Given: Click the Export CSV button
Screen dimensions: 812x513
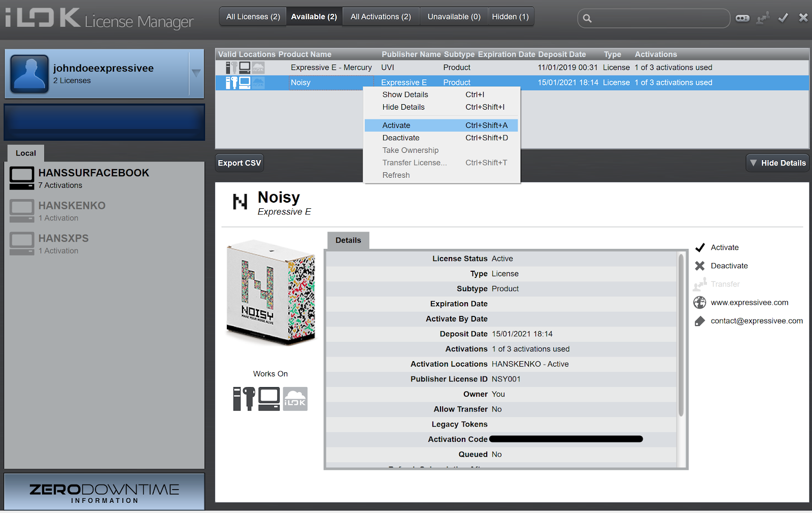Looking at the screenshot, I should pyautogui.click(x=240, y=163).
